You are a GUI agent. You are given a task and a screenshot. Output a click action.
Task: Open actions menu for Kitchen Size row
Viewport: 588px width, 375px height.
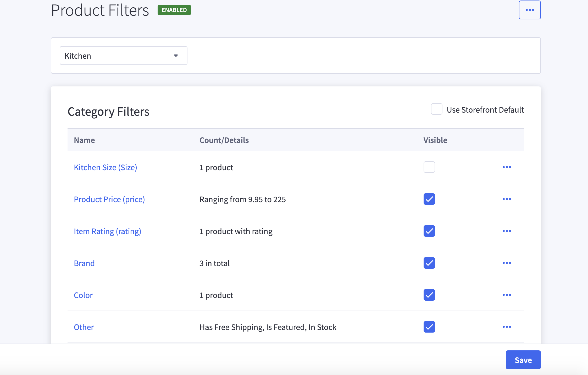tap(507, 167)
